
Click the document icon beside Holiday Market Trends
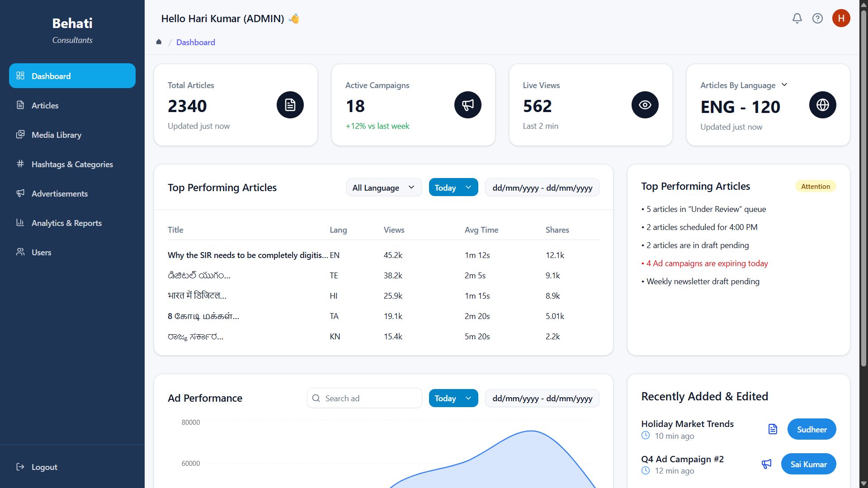[x=773, y=429]
